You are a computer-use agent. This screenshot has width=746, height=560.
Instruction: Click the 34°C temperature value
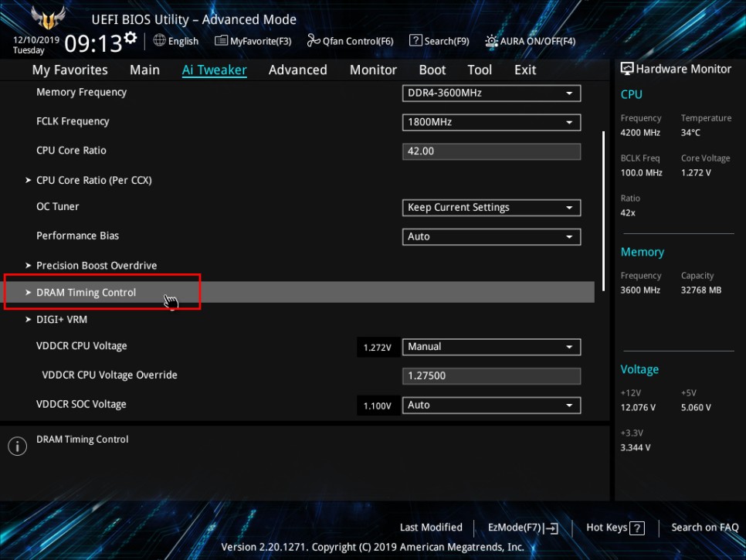pyautogui.click(x=690, y=133)
